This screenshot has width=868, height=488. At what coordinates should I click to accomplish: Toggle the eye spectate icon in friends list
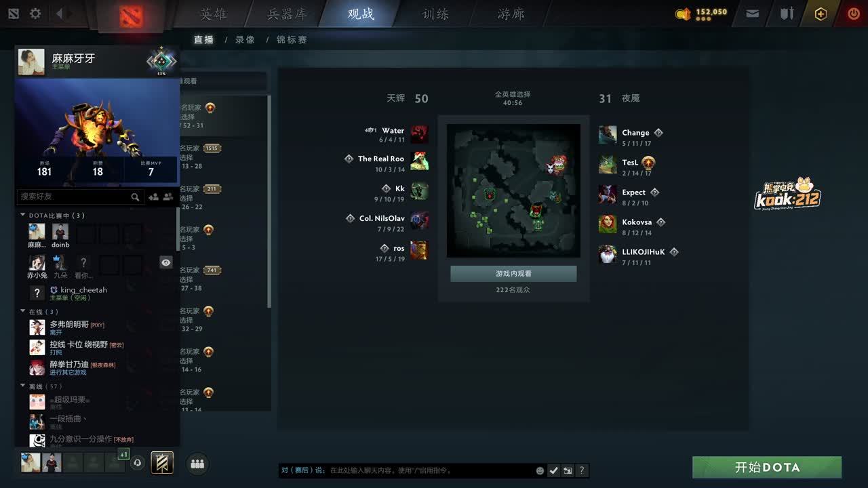pos(166,262)
